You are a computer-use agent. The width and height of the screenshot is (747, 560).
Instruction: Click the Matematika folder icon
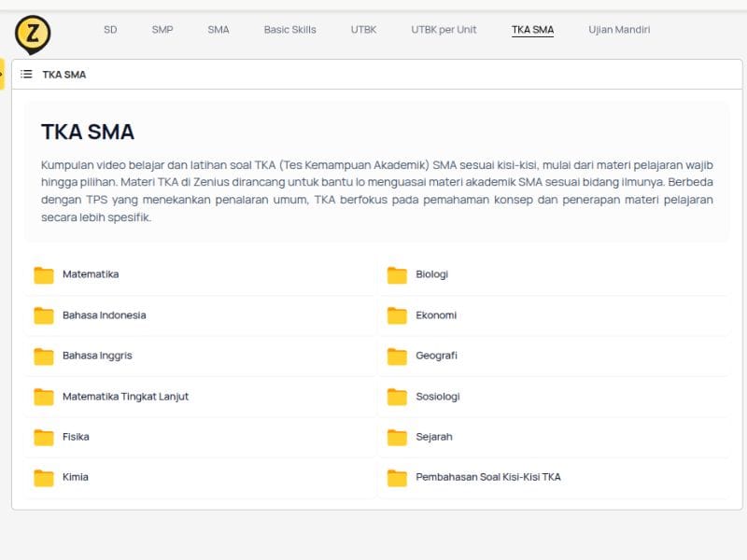coord(44,274)
